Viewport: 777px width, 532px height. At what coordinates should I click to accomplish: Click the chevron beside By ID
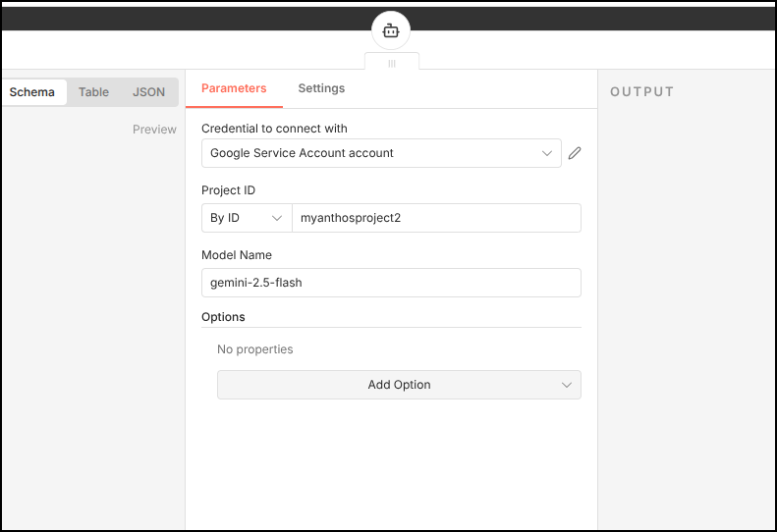click(x=277, y=218)
